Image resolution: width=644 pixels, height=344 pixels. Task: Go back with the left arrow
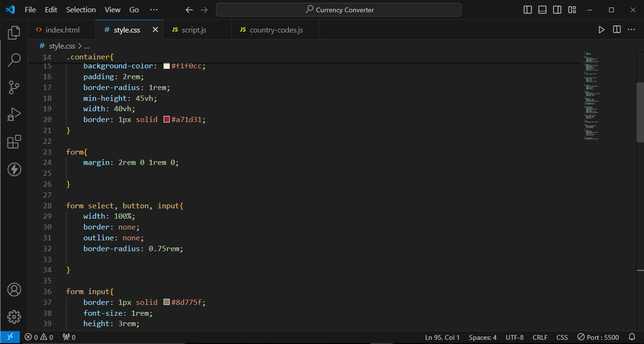(189, 9)
